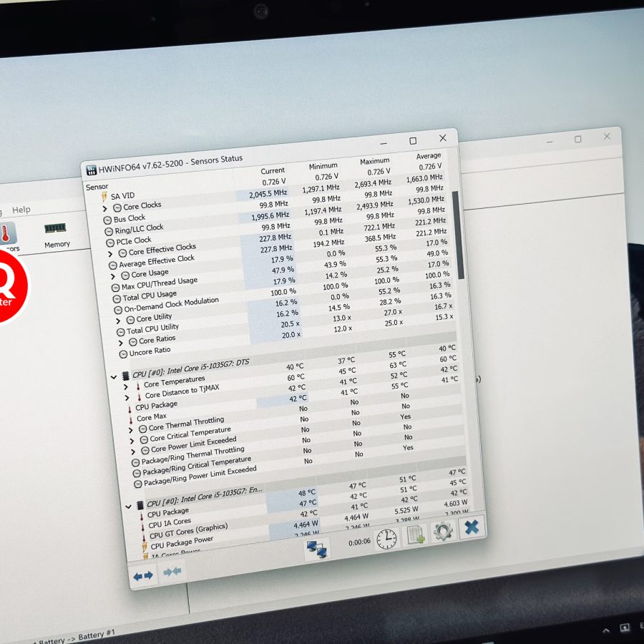The width and height of the screenshot is (644, 644).
Task: Expand the Core Usage row
Action: [x=113, y=276]
